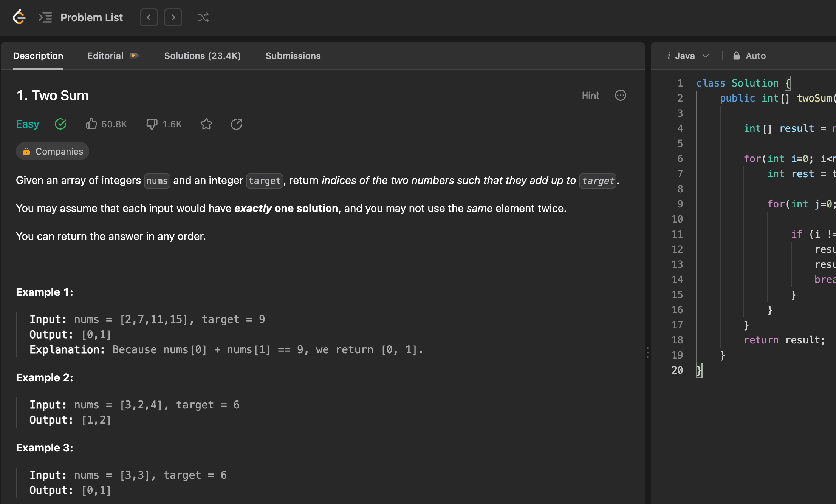The height and width of the screenshot is (504, 836).
Task: Toggle the favorite star for Two Sum
Action: click(206, 124)
